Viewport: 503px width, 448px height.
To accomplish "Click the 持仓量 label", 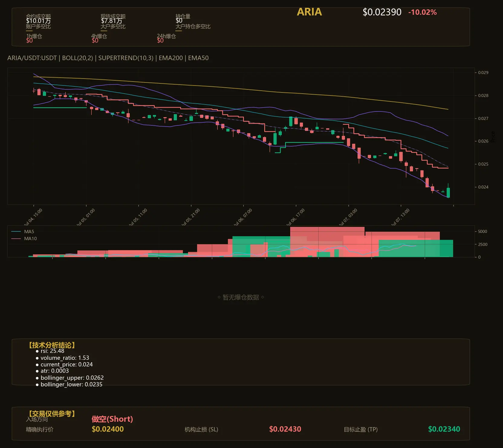I will [183, 16].
